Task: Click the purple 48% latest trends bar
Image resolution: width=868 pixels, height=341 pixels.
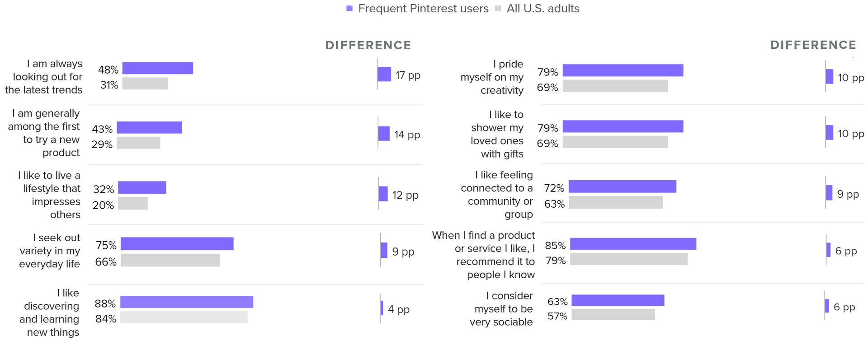Action: tap(158, 68)
